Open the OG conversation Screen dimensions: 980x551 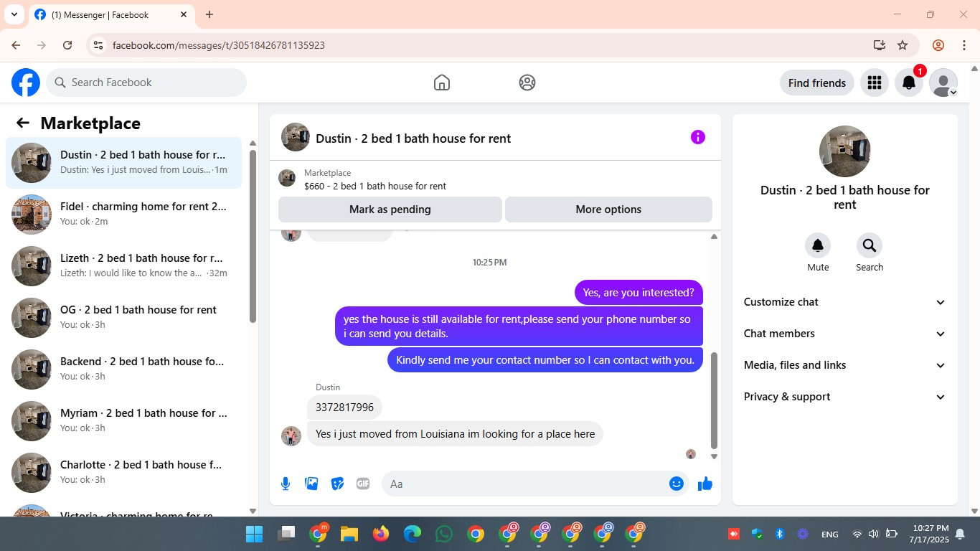[x=123, y=318]
